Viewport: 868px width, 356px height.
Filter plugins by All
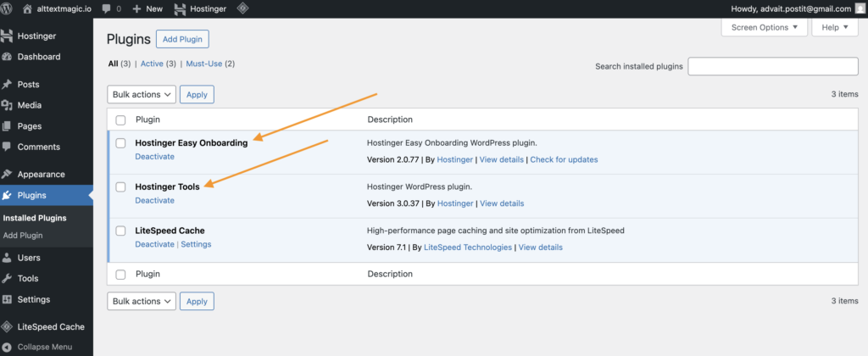click(113, 64)
